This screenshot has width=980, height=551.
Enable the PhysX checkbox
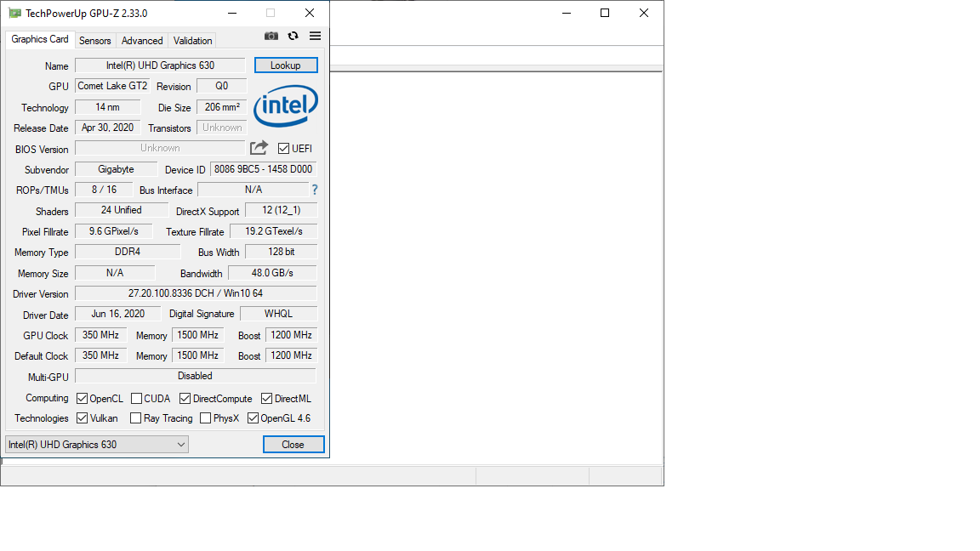[x=205, y=418]
